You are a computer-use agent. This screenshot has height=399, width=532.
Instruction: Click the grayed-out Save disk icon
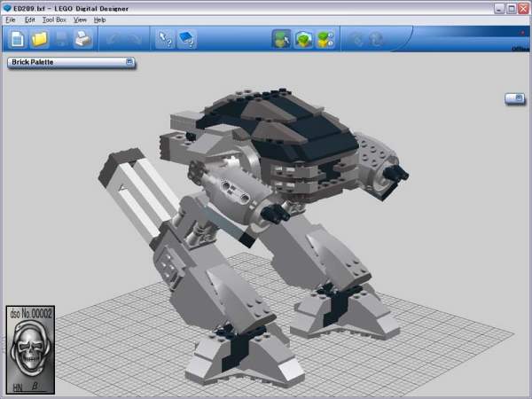pyautogui.click(x=61, y=39)
